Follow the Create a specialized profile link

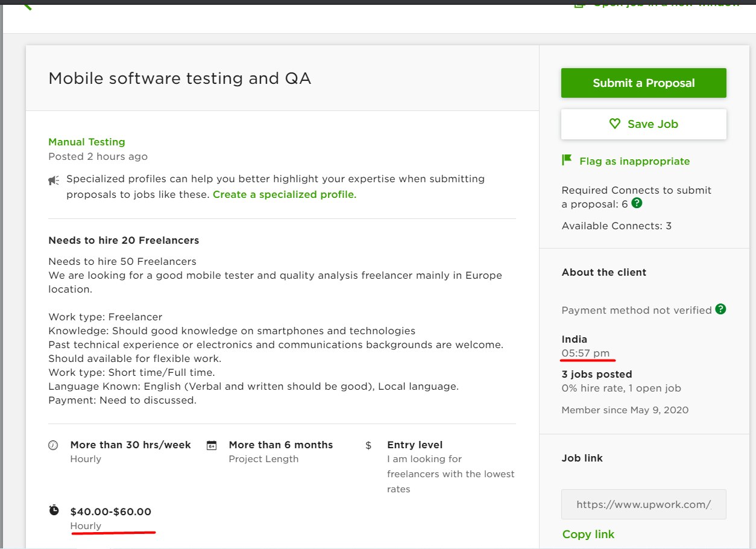(x=285, y=194)
